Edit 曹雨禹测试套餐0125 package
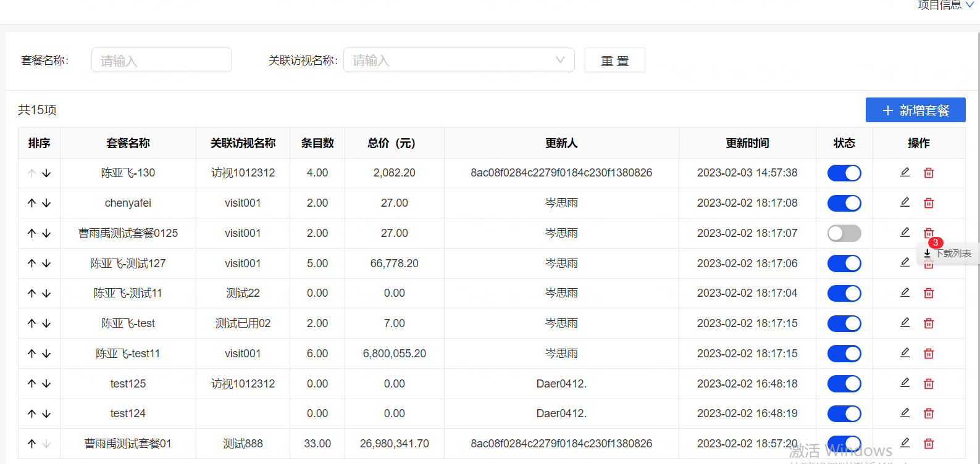The height and width of the screenshot is (464, 980). click(x=905, y=233)
